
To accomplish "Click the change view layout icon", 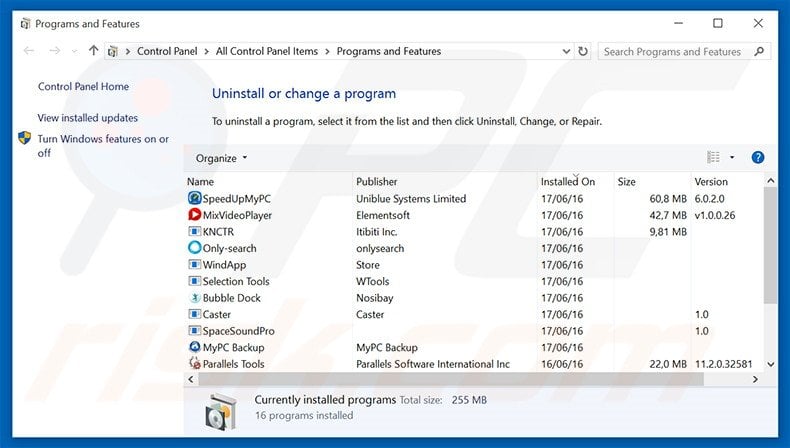I will click(713, 157).
